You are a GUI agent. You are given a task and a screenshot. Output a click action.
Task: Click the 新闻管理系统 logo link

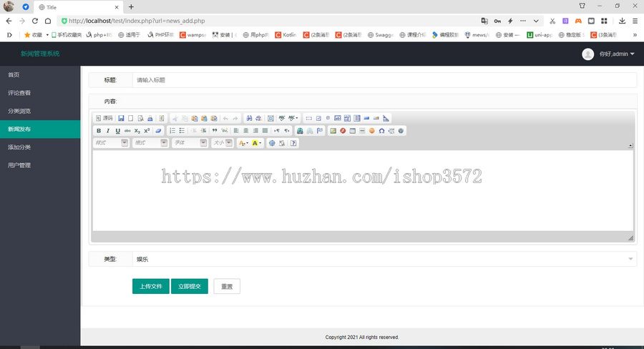tap(40, 54)
